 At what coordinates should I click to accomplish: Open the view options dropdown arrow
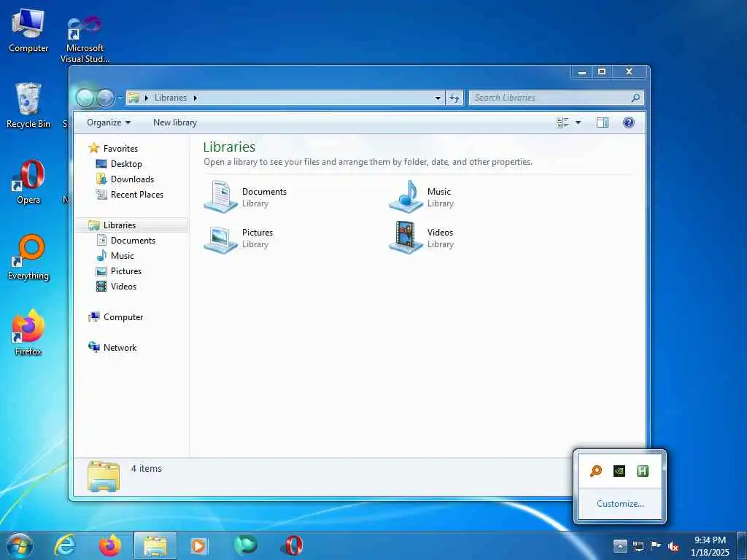click(578, 122)
